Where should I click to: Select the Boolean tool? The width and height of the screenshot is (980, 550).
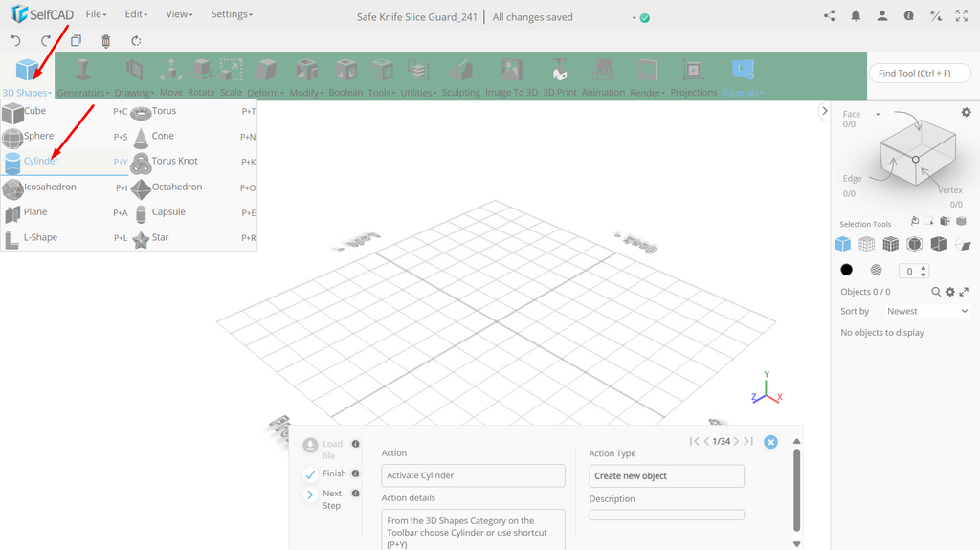point(345,77)
